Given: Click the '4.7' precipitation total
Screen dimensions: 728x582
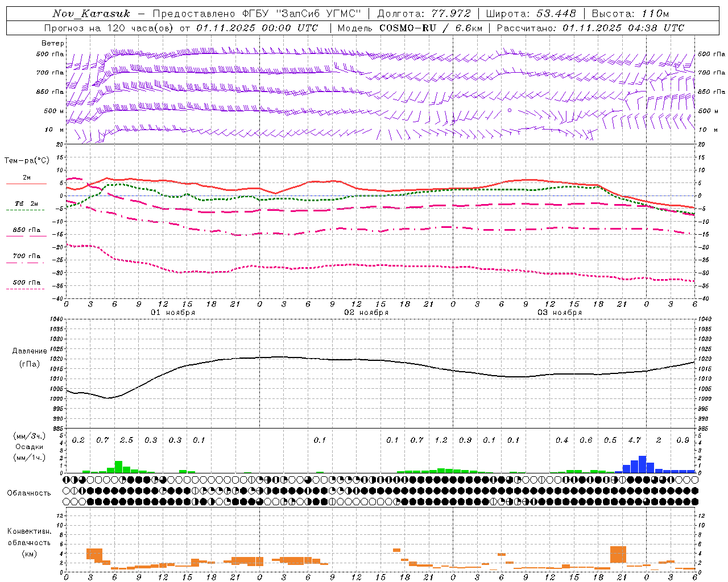Looking at the screenshot, I should [634, 440].
